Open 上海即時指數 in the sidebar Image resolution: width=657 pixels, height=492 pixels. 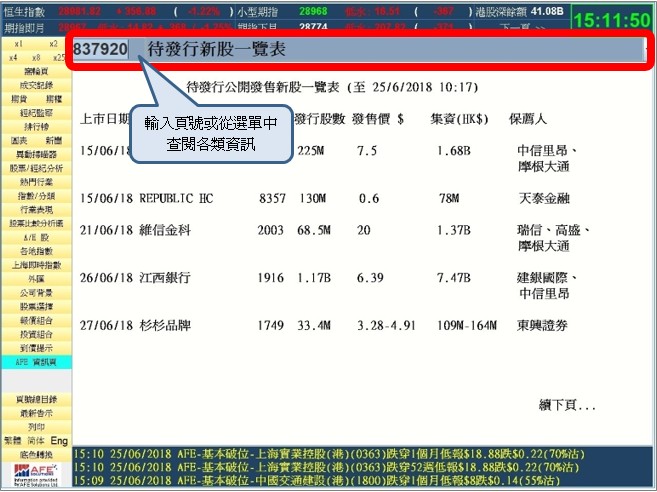36,265
